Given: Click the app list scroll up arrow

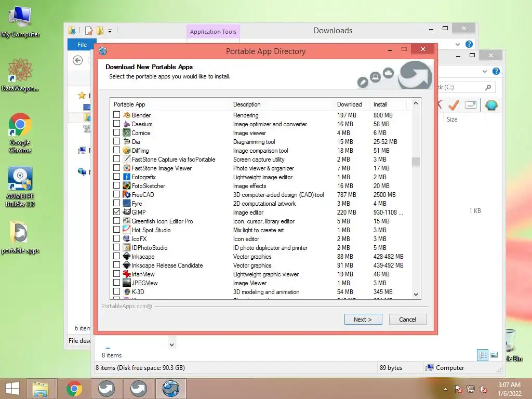Looking at the screenshot, I should coord(416,103).
